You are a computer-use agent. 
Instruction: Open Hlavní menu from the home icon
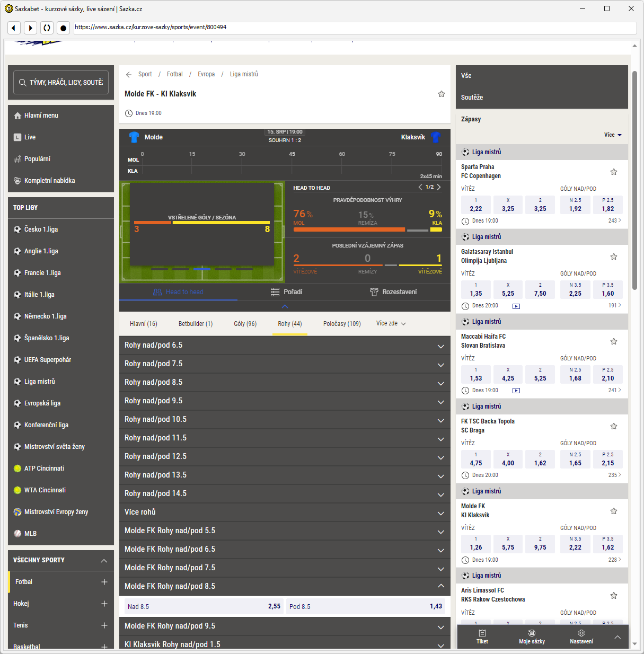(17, 116)
